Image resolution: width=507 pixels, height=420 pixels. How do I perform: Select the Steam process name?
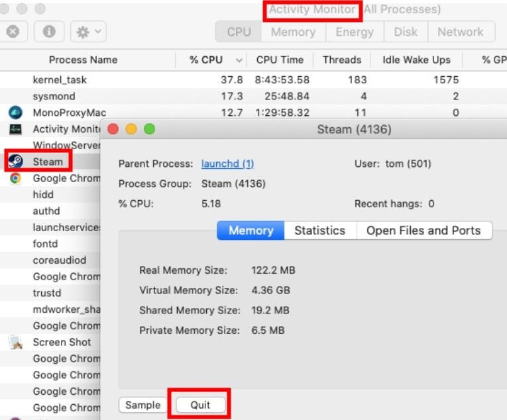(48, 162)
